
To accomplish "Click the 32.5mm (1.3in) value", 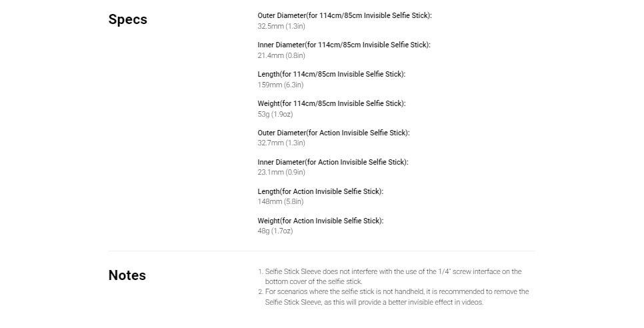I will coord(281,26).
